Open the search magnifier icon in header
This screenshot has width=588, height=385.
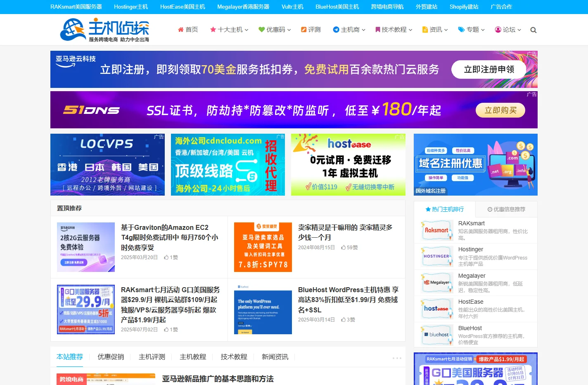click(533, 30)
